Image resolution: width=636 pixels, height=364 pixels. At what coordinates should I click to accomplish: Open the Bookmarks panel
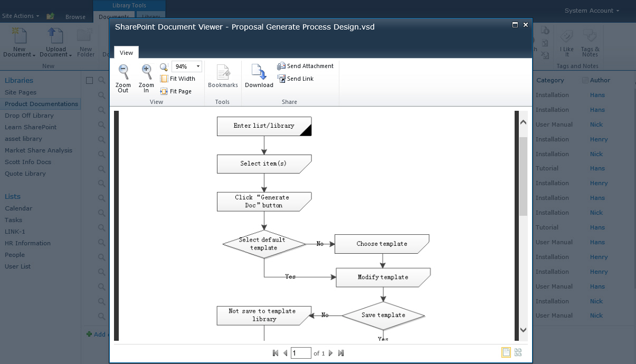[x=223, y=76]
